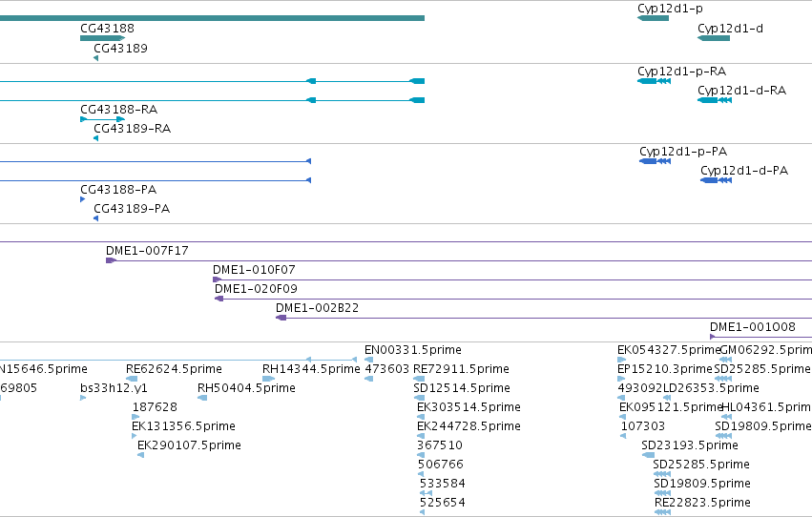This screenshot has height=517, width=812.
Task: Open the CG43189-PA protein label
Action: tap(132, 209)
